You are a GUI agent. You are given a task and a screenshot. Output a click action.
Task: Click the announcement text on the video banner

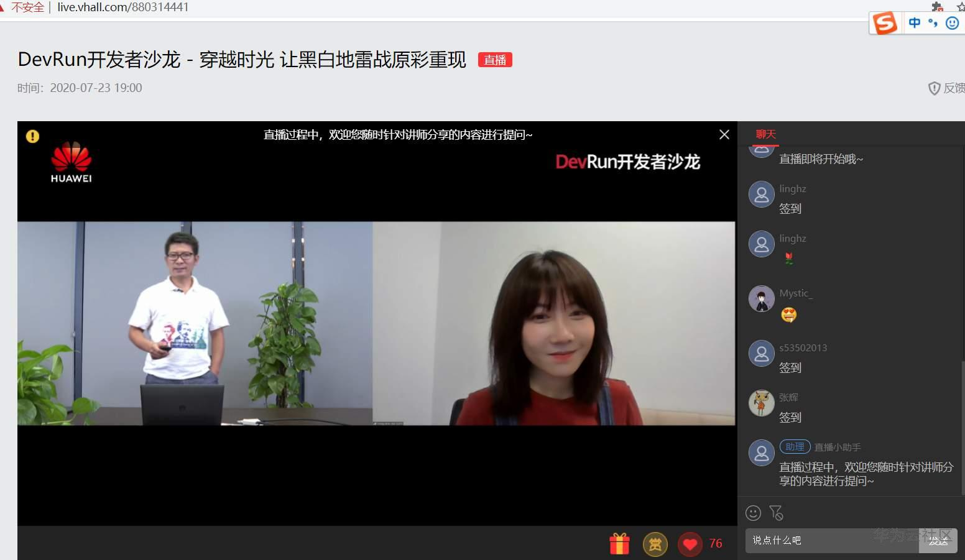click(398, 135)
